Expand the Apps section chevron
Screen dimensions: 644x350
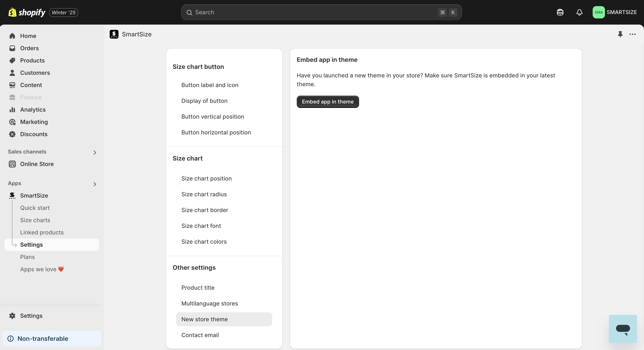pos(95,184)
